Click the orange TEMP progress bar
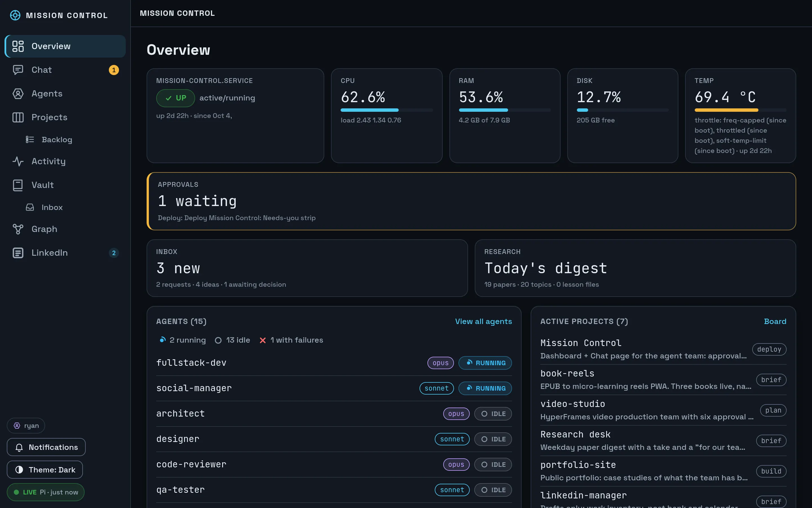This screenshot has width=812, height=508. coord(740,110)
